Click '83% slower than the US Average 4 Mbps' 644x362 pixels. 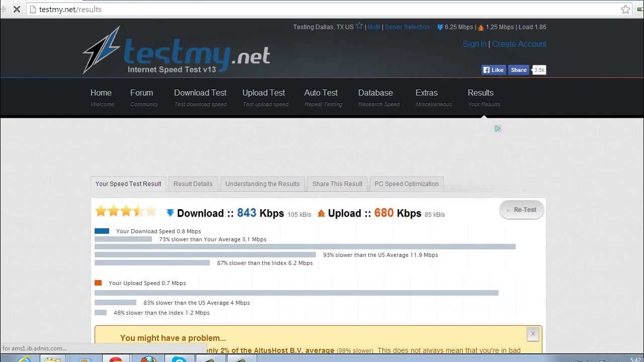pos(197,303)
